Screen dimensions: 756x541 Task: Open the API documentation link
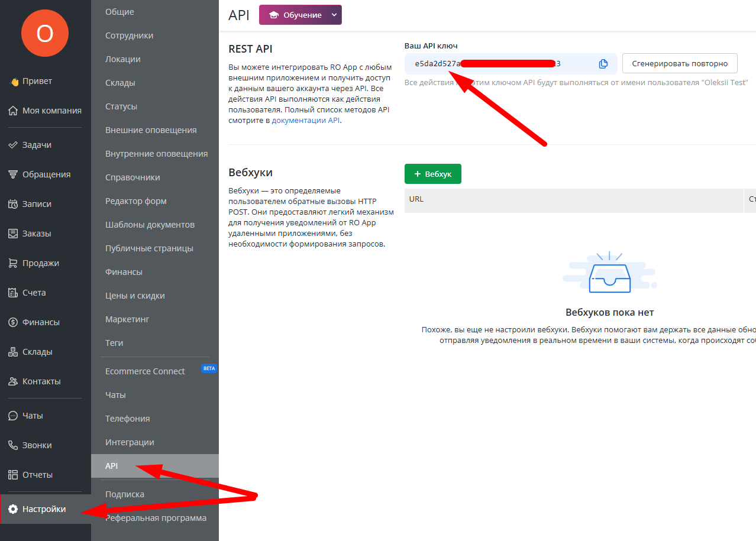(x=306, y=120)
